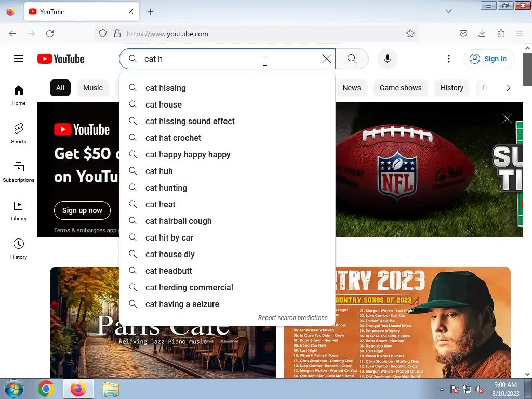The height and width of the screenshot is (399, 532).
Task: Open Shorts in sidebar
Action: click(x=19, y=134)
